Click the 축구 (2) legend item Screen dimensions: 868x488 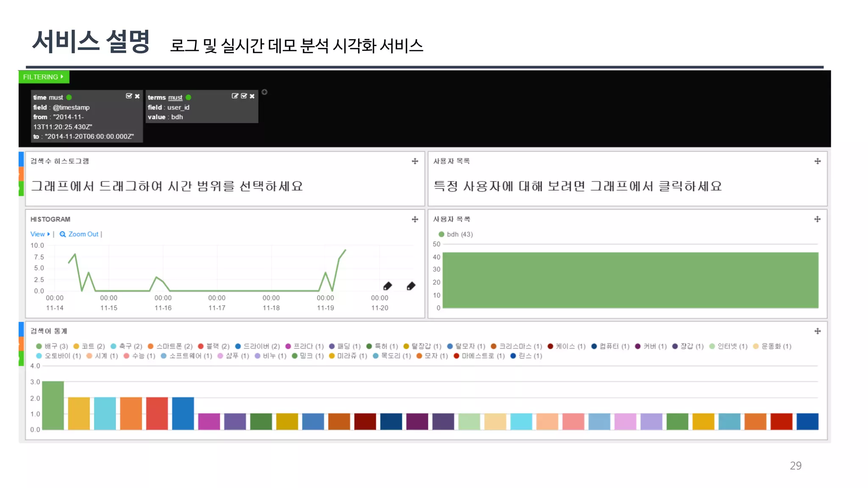point(126,346)
